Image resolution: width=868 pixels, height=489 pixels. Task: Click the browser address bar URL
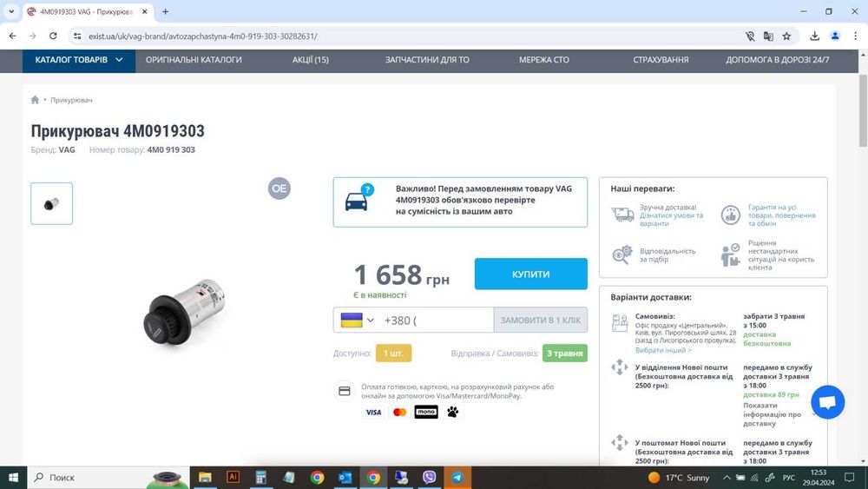coord(202,36)
